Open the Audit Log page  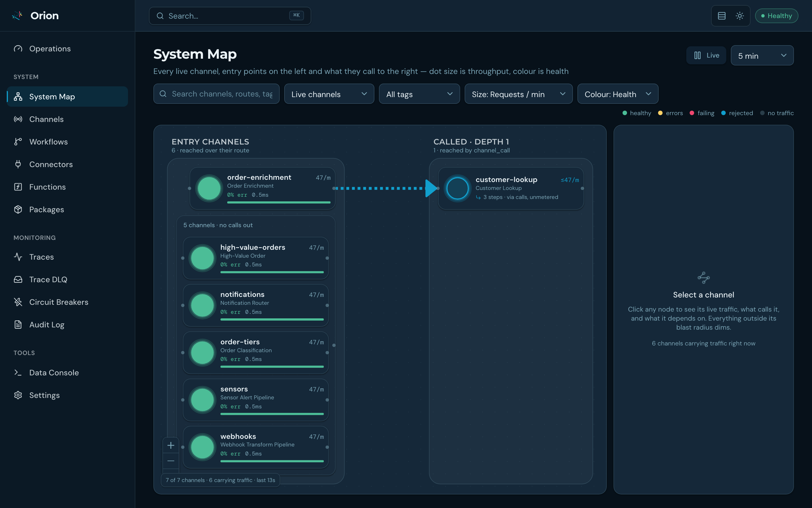pyautogui.click(x=67, y=325)
